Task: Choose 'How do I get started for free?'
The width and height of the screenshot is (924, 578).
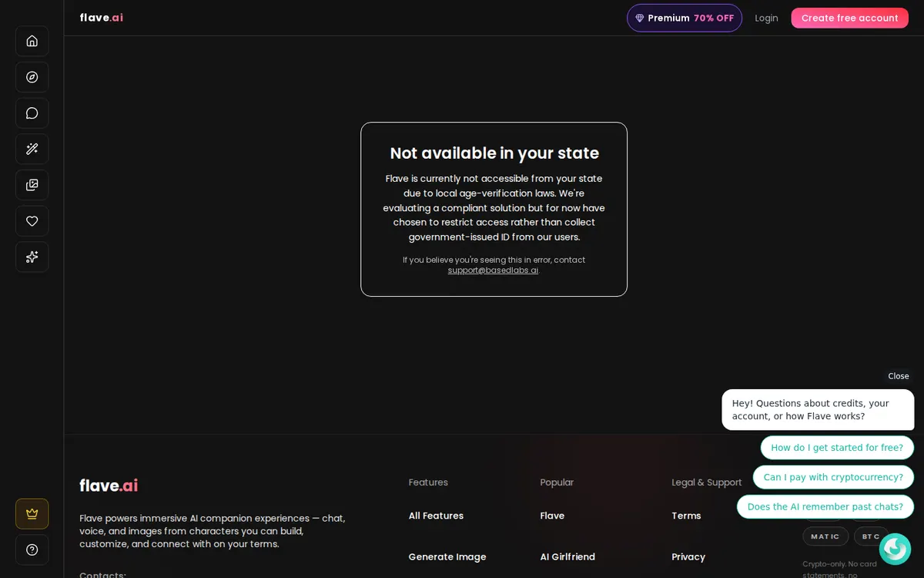Action: [837, 448]
